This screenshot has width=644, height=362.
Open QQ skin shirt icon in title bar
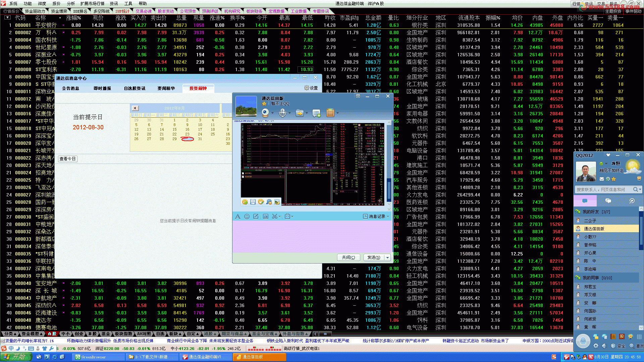point(608,155)
